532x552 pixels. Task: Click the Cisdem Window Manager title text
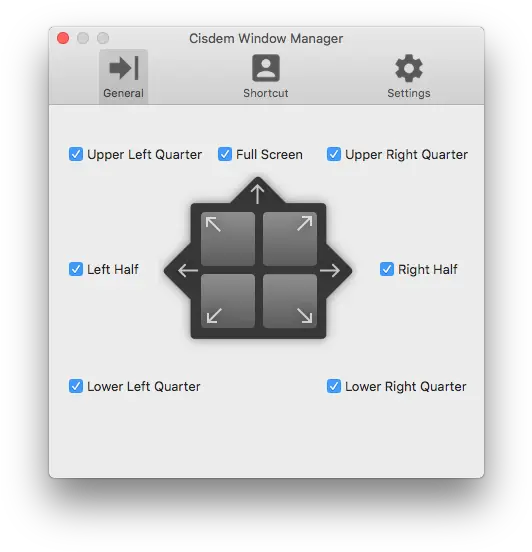tap(266, 38)
